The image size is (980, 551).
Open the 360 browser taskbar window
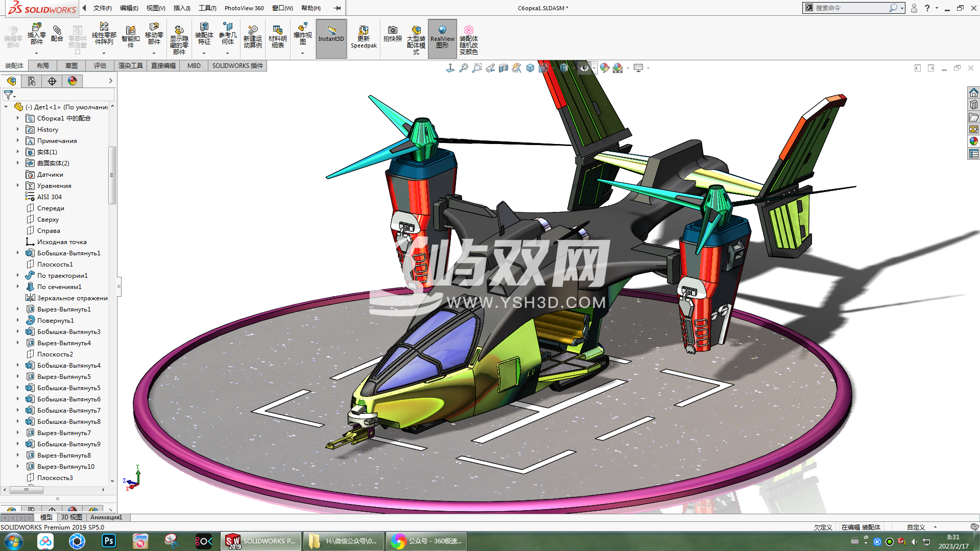[426, 541]
